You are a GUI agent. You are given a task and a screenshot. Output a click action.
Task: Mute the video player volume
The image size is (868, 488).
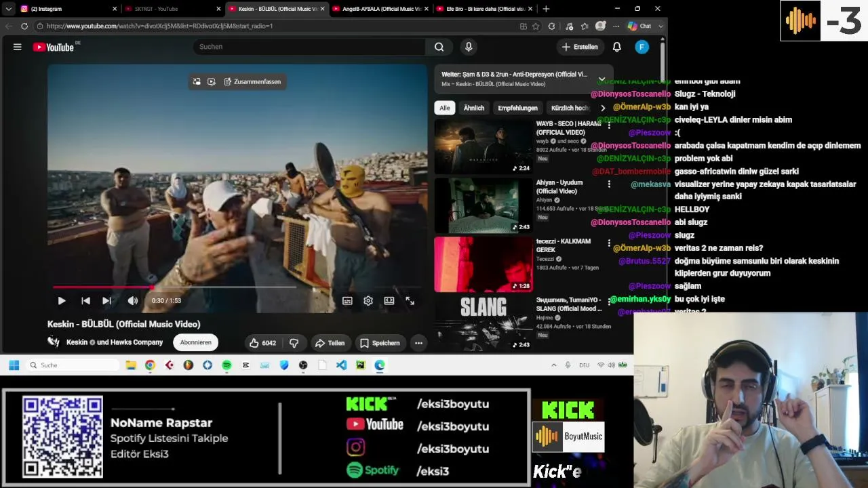coord(132,301)
